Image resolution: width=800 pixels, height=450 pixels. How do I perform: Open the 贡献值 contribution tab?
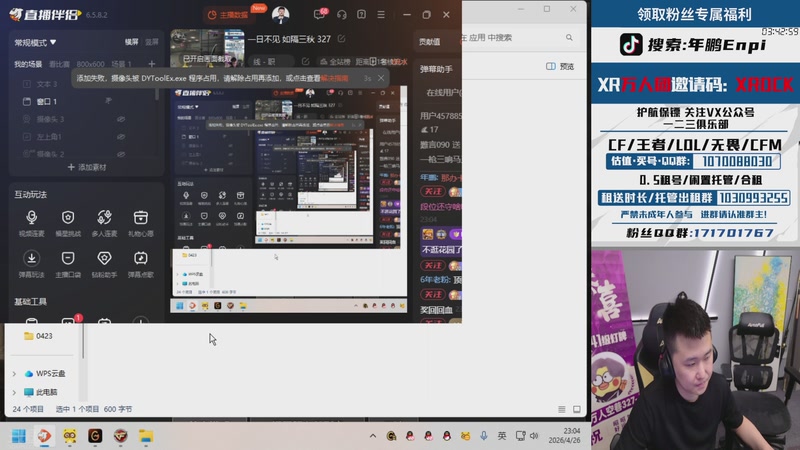(430, 42)
